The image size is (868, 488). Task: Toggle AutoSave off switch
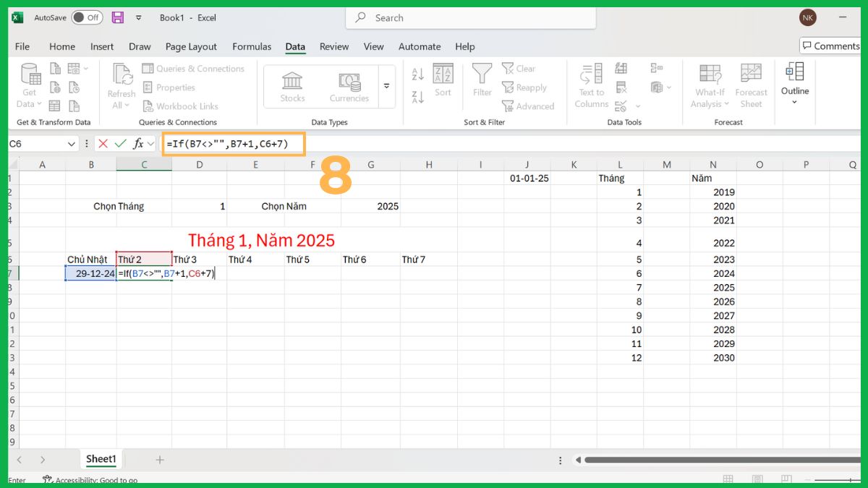[x=86, y=17]
